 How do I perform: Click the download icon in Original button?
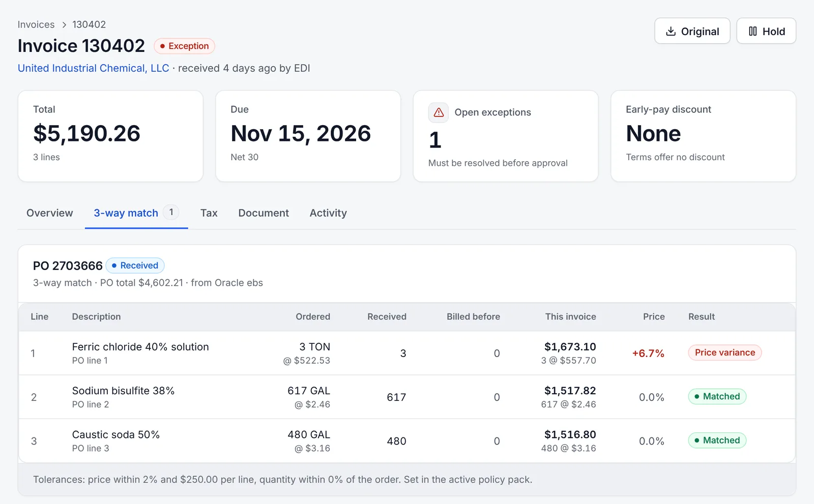(x=671, y=32)
